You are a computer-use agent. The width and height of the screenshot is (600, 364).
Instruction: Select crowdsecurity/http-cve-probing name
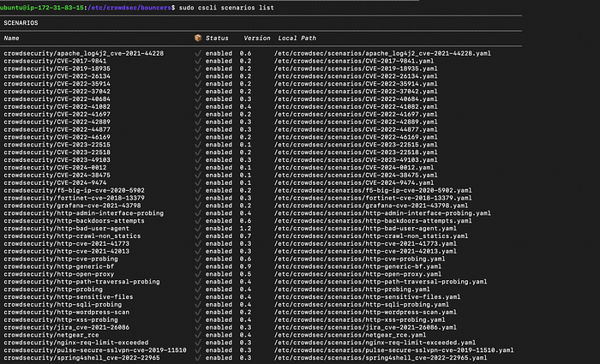(61, 260)
